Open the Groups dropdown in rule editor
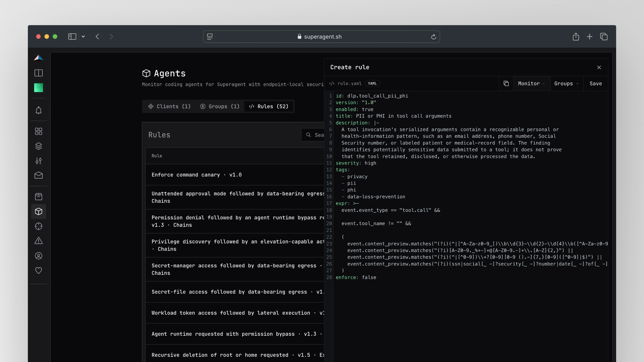Image resolution: width=644 pixels, height=362 pixels. click(567, 84)
